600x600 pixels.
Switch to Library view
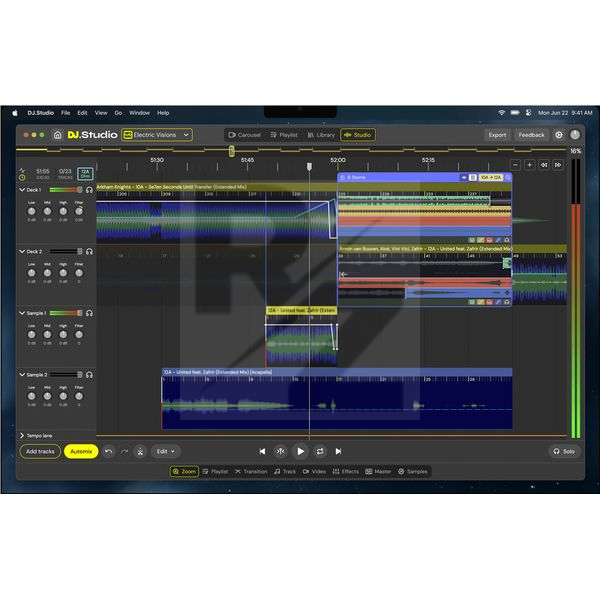[x=321, y=135]
